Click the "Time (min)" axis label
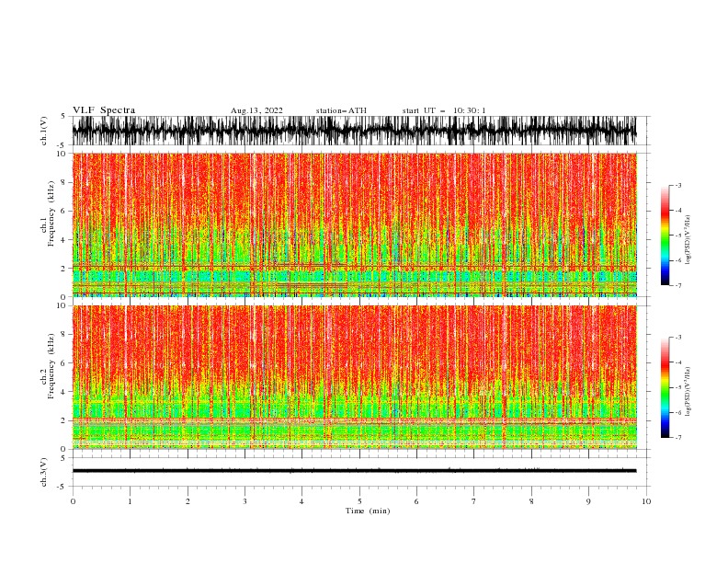 click(x=368, y=511)
